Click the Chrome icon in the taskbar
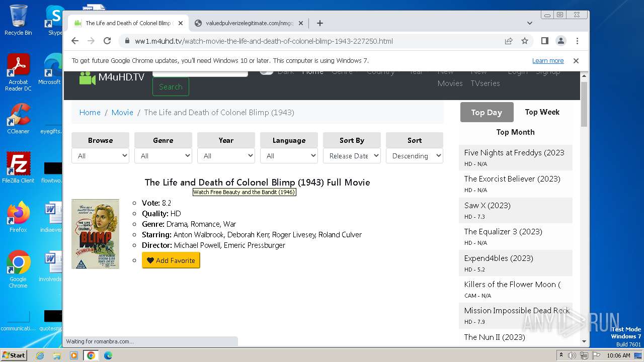644x362 pixels. pos(91,355)
